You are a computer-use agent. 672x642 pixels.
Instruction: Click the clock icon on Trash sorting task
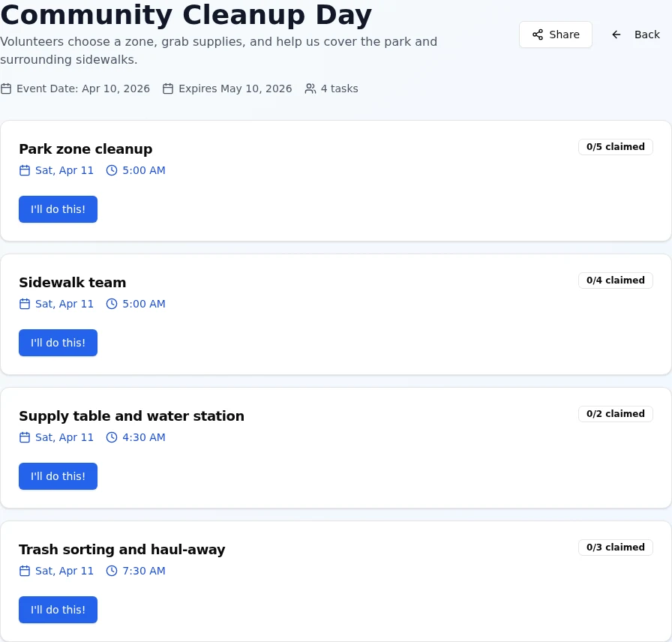112,571
